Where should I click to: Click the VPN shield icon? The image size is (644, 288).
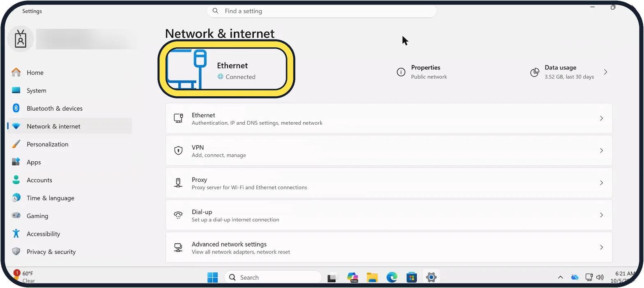tap(178, 151)
